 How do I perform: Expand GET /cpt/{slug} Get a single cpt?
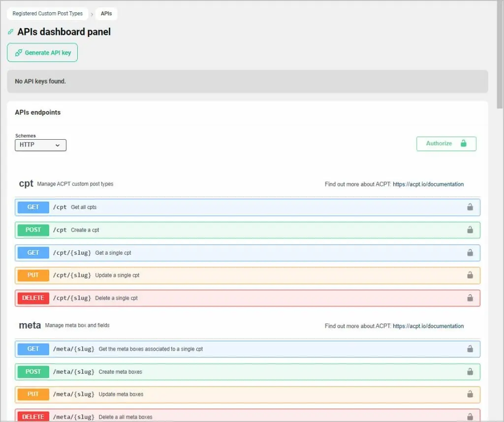click(x=248, y=253)
